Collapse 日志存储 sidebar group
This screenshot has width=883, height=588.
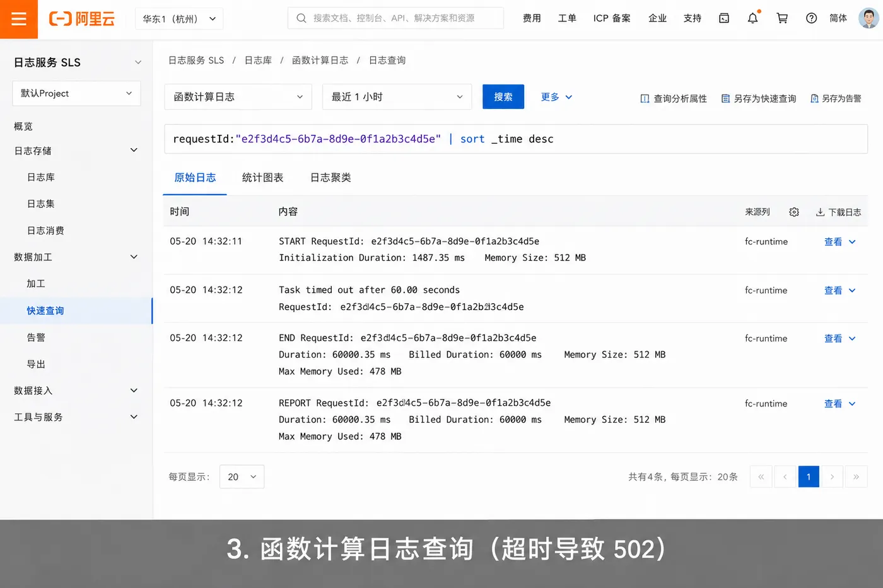[134, 150]
